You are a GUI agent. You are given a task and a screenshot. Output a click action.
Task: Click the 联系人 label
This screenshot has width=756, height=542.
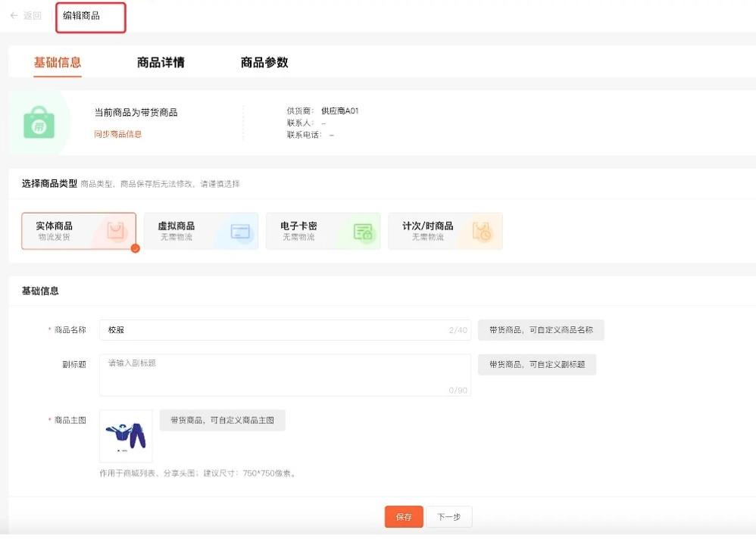[301, 123]
